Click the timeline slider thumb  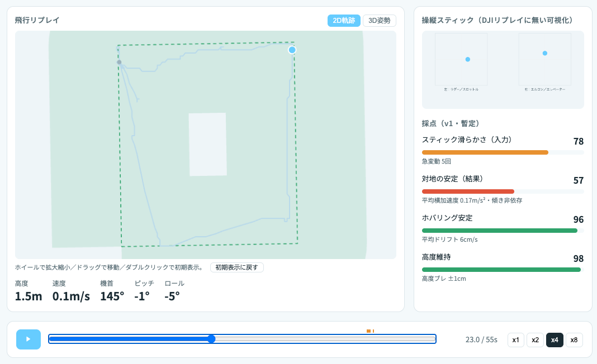[212, 339]
